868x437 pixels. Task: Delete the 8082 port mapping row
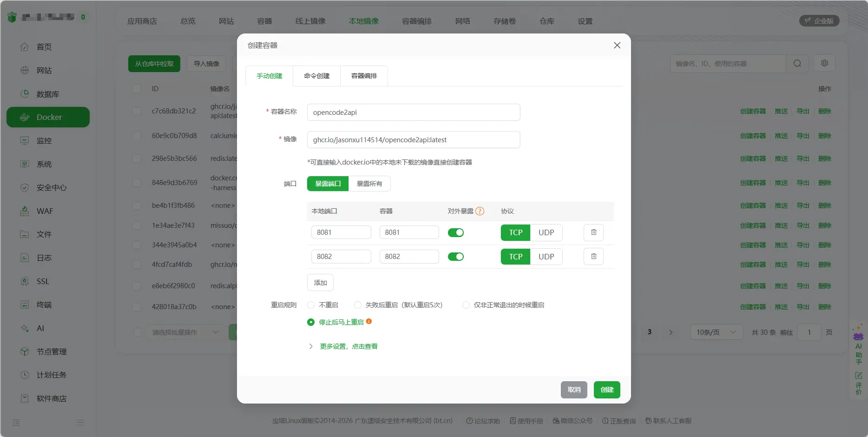[x=593, y=257]
